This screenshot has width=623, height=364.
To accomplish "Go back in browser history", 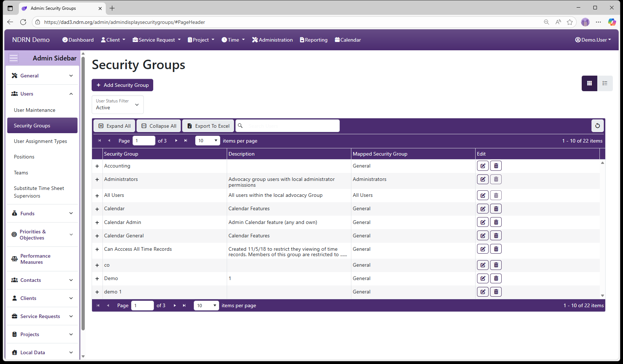I will click(x=10, y=22).
